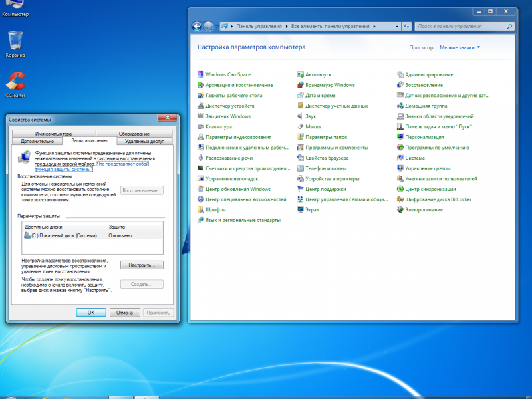The height and width of the screenshot is (399, 532).
Task: Click the Управление цветом icon
Action: (x=400, y=168)
